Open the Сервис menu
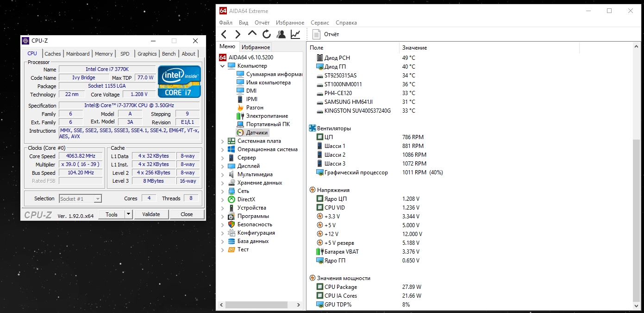The width and height of the screenshot is (644, 313). (x=320, y=23)
